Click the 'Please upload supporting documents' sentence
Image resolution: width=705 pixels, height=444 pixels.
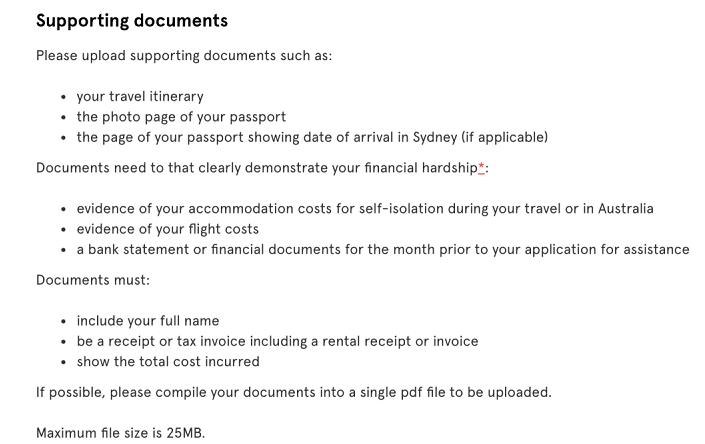(184, 55)
